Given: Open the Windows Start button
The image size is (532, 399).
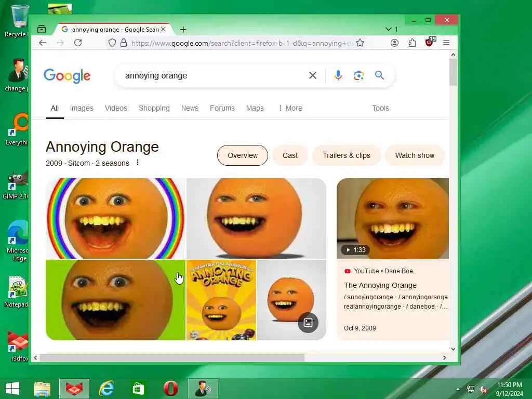Looking at the screenshot, I should 12,389.
